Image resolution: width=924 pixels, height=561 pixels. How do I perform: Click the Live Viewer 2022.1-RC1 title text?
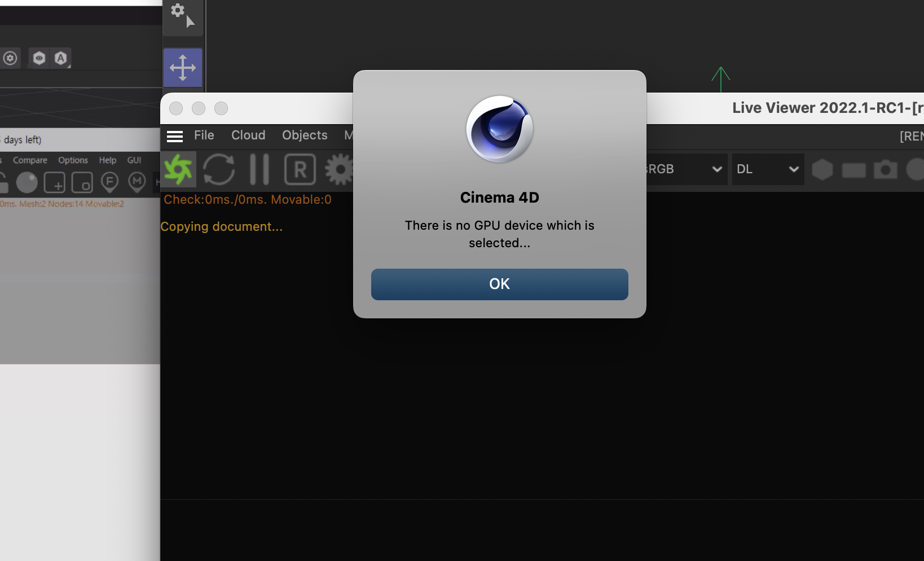point(828,108)
